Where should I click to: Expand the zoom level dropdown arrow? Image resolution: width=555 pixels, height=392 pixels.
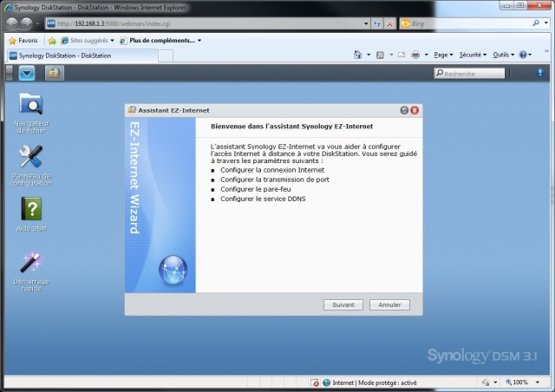tap(538, 382)
